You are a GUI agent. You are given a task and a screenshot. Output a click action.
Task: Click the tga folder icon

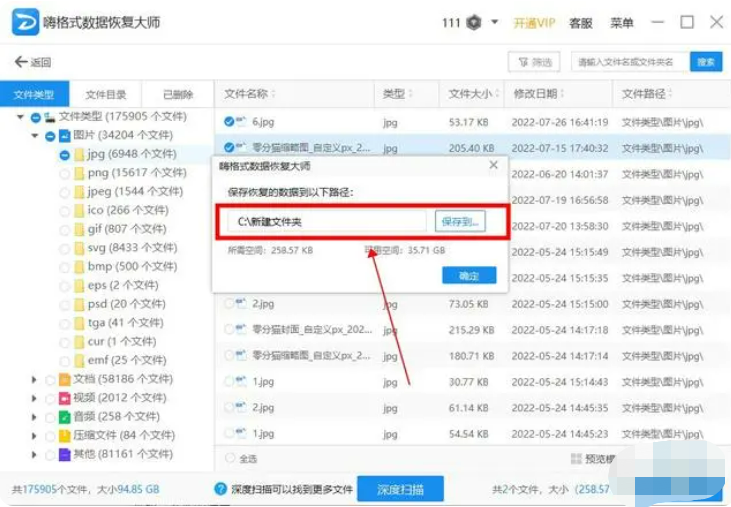tap(79, 323)
